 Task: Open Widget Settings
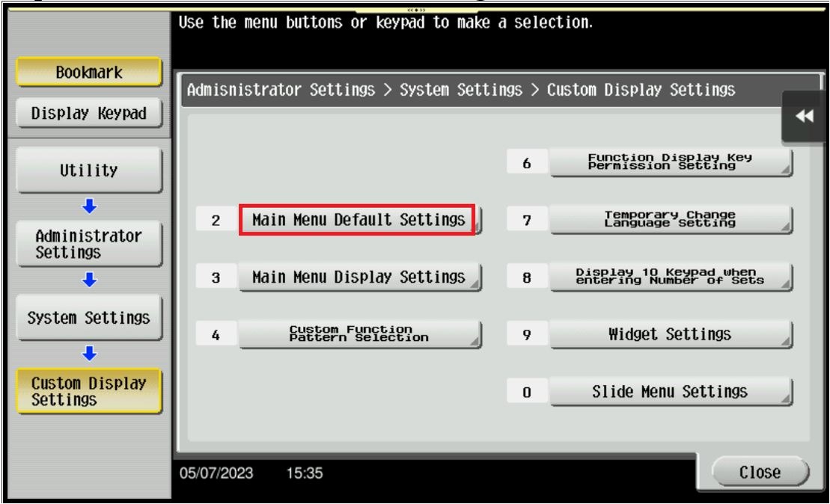click(671, 334)
